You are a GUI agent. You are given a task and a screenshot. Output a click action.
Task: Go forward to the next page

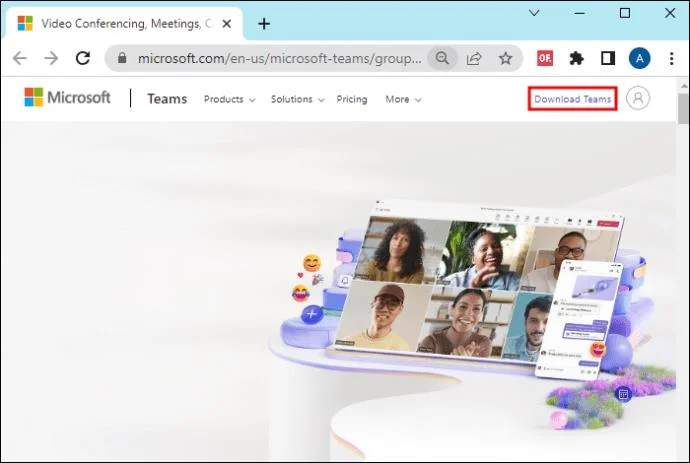click(51, 58)
